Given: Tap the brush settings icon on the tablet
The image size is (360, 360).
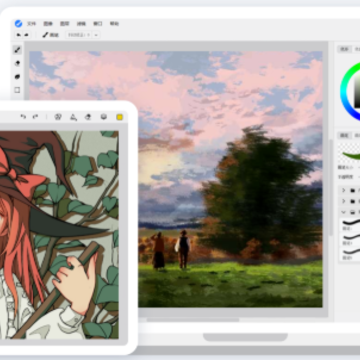Looking at the screenshot, I should pos(73,117).
